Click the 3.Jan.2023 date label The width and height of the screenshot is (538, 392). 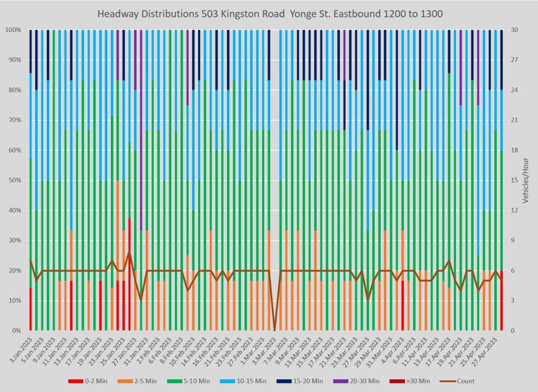22,348
